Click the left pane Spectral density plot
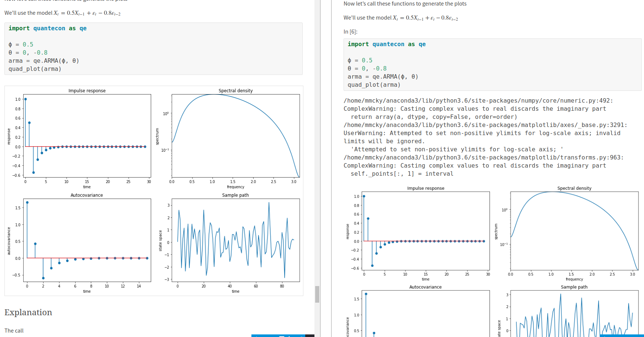This screenshot has height=337, width=644. tap(236, 136)
